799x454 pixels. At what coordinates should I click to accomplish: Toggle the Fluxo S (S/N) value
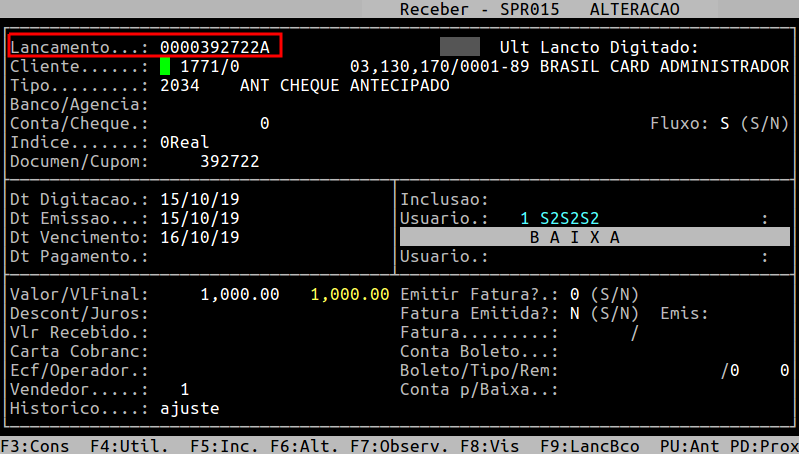pyautogui.click(x=724, y=124)
